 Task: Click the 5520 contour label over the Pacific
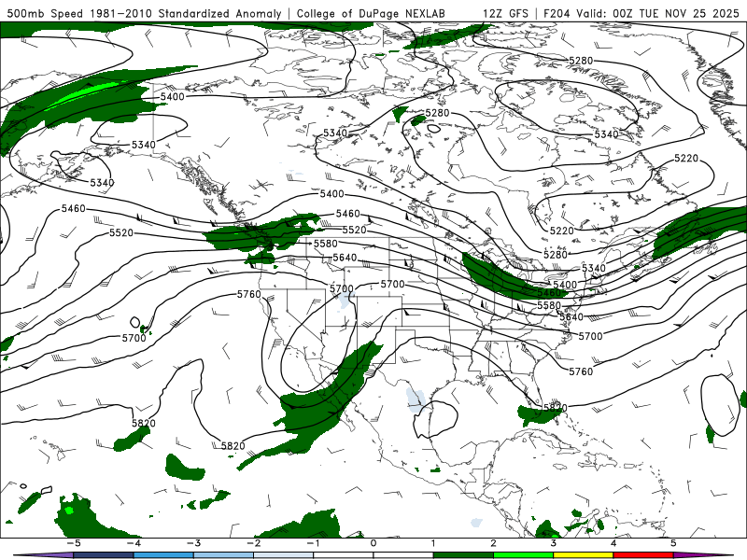[121, 232]
